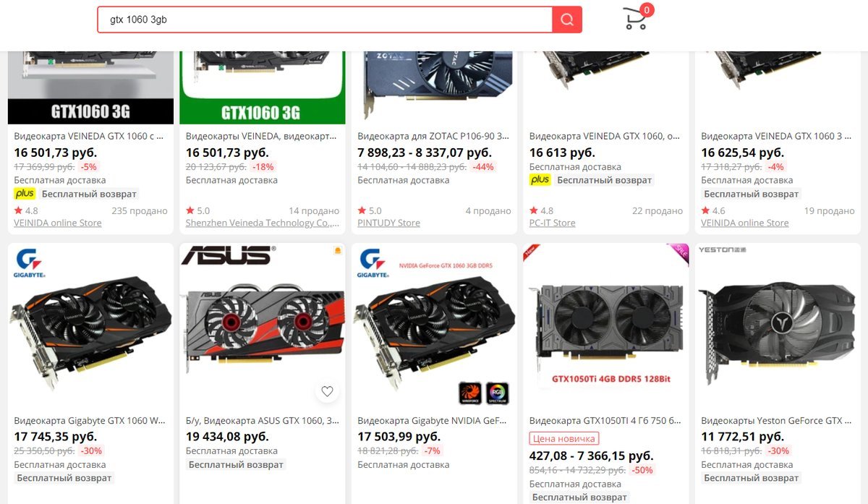The height and width of the screenshot is (504, 868).
Task: Click the yellow plus badge under first product
Action: (x=24, y=194)
